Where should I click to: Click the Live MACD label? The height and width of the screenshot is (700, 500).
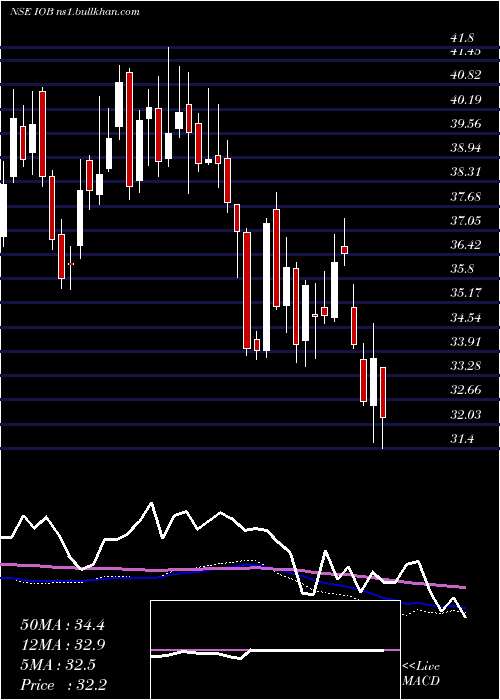(421, 674)
